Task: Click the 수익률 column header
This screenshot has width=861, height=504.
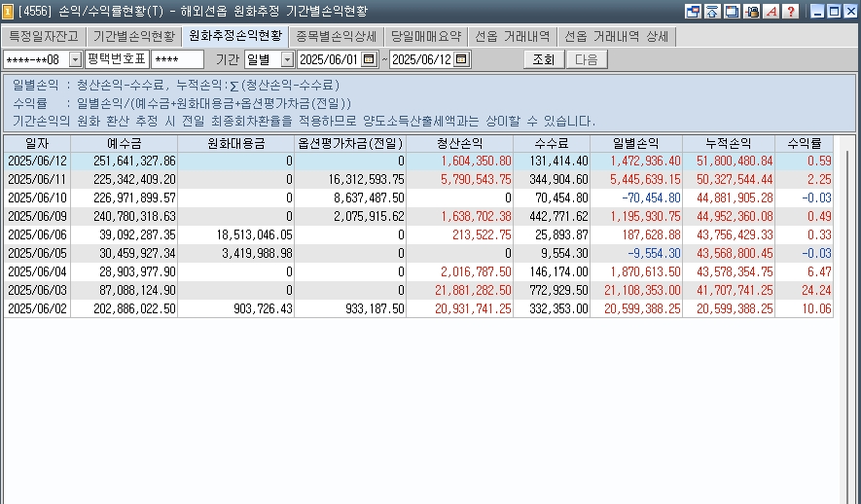Action: tap(804, 144)
